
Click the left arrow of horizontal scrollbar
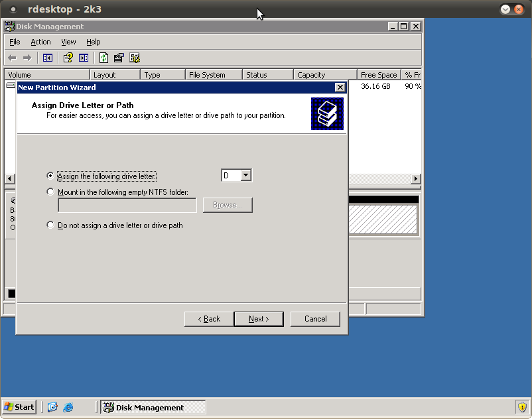point(10,178)
